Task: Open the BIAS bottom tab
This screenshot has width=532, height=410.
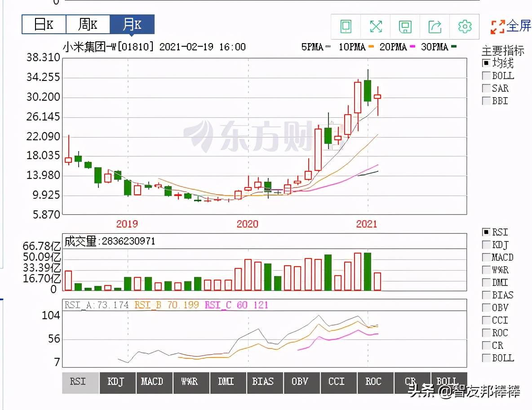Action: click(265, 383)
